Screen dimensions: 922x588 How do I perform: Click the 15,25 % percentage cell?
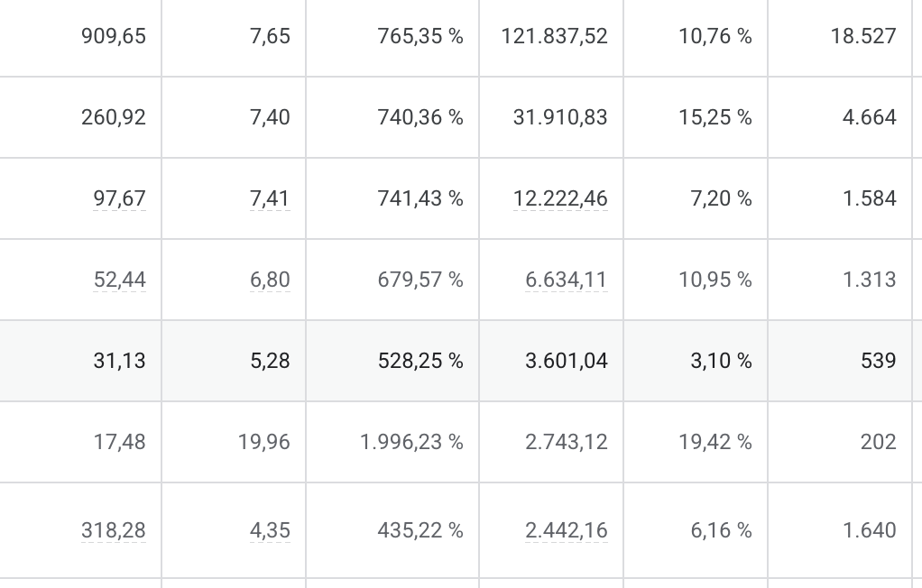tap(715, 117)
